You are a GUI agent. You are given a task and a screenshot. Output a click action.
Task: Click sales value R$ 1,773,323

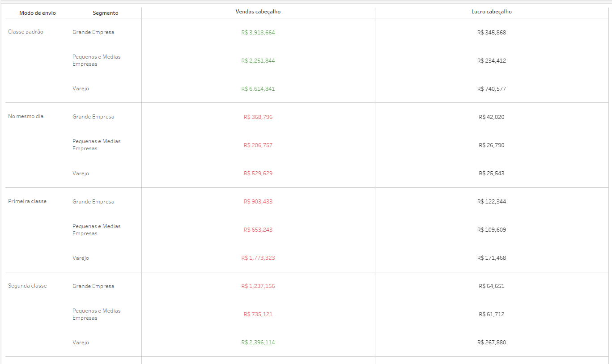258,258
